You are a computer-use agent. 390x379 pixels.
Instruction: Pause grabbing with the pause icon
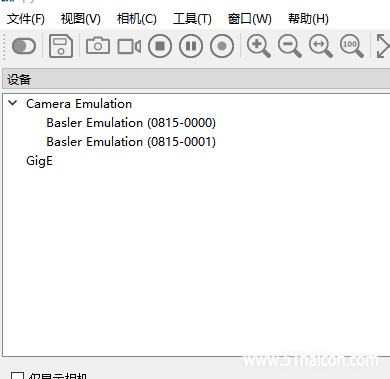(x=191, y=46)
